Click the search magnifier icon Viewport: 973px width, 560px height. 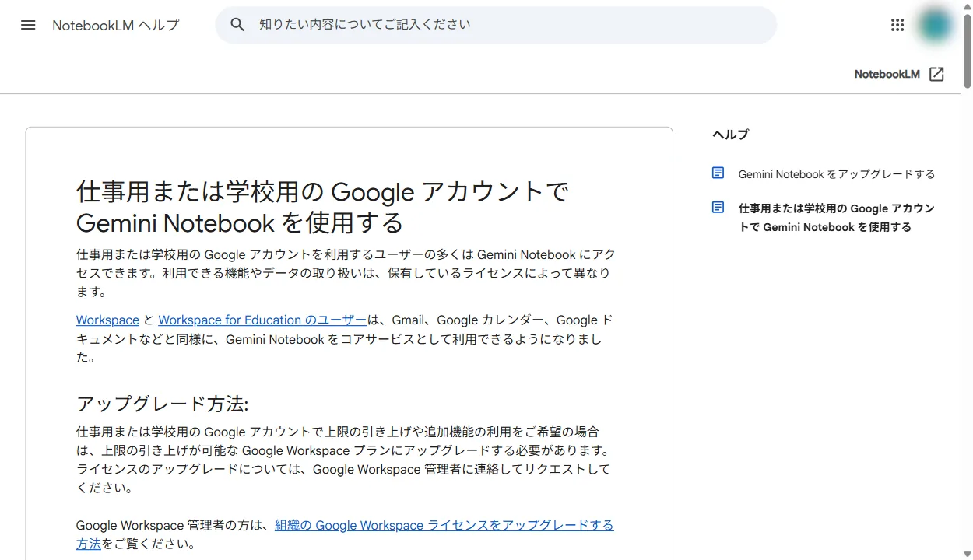pos(237,25)
